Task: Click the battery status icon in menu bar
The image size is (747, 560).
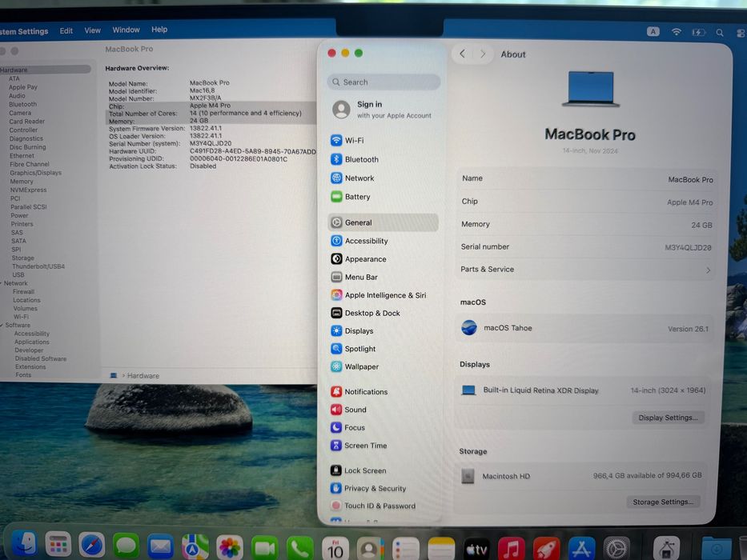Action: pos(698,32)
